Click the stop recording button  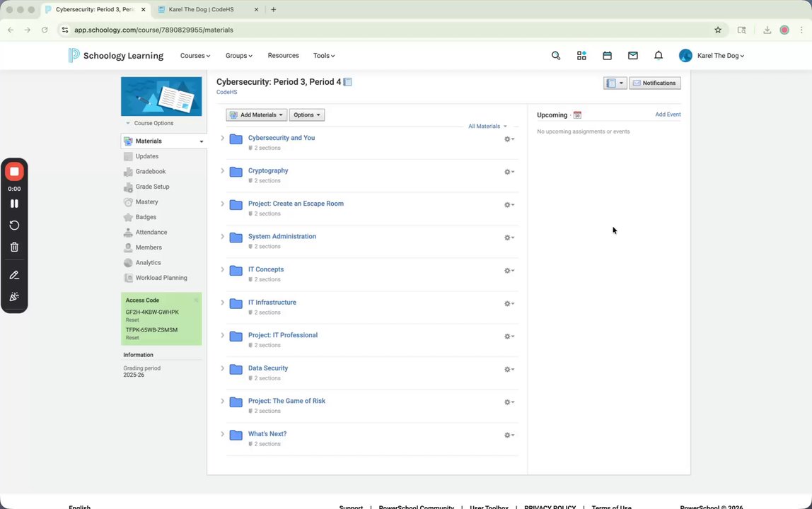14,172
